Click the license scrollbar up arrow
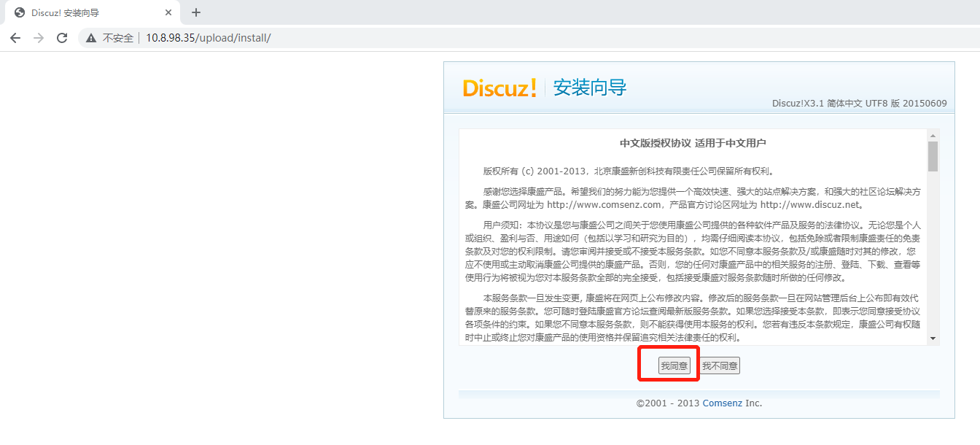The height and width of the screenshot is (445, 980). coord(933,136)
